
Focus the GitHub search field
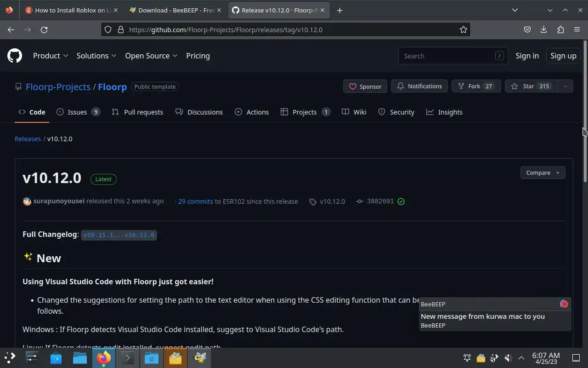pyautogui.click(x=453, y=56)
